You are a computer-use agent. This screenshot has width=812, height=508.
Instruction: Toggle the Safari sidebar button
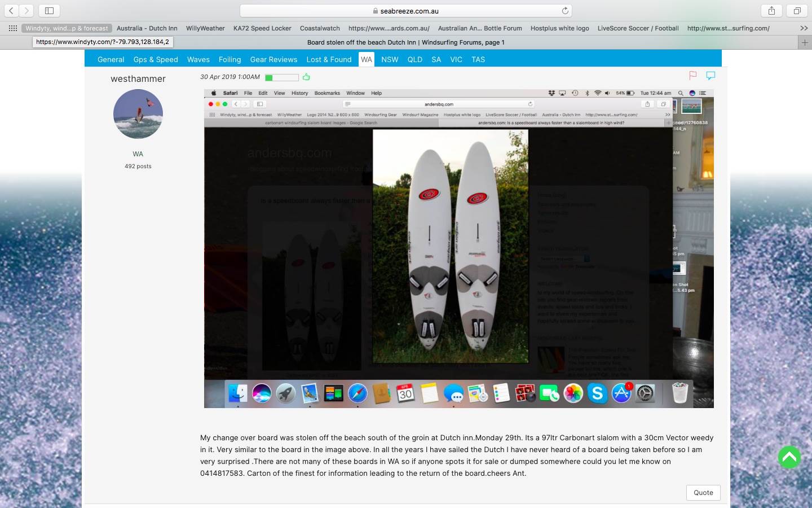pyautogui.click(x=49, y=11)
